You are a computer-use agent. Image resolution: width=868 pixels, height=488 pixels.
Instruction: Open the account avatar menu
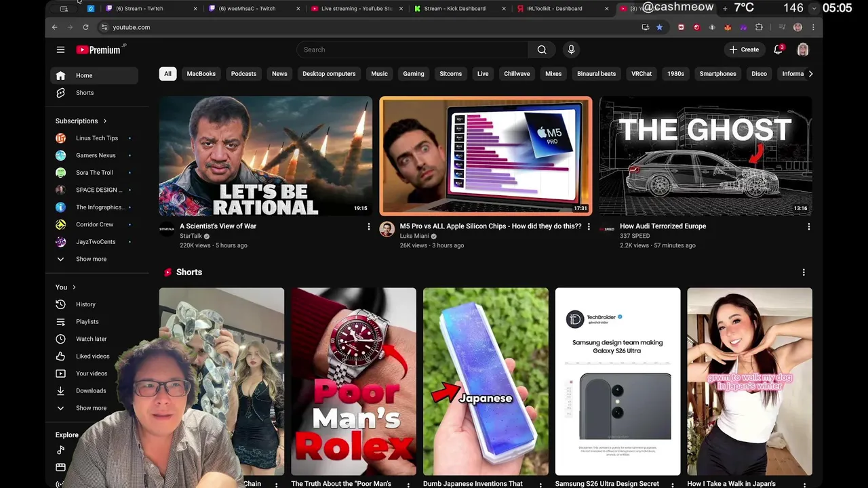point(803,49)
